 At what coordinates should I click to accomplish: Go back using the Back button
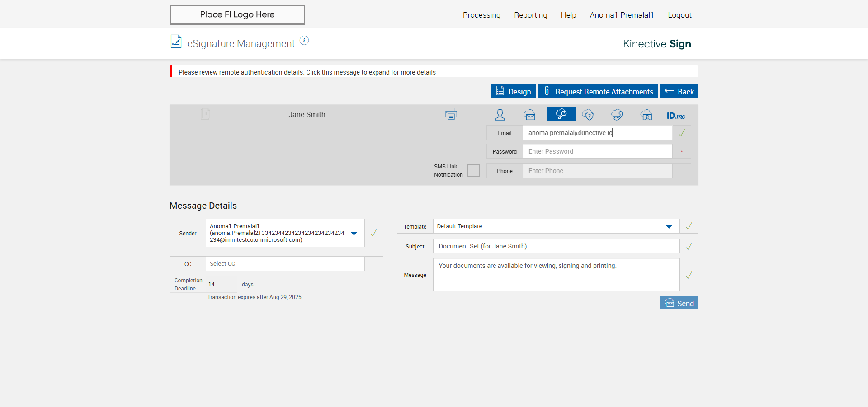pyautogui.click(x=679, y=91)
